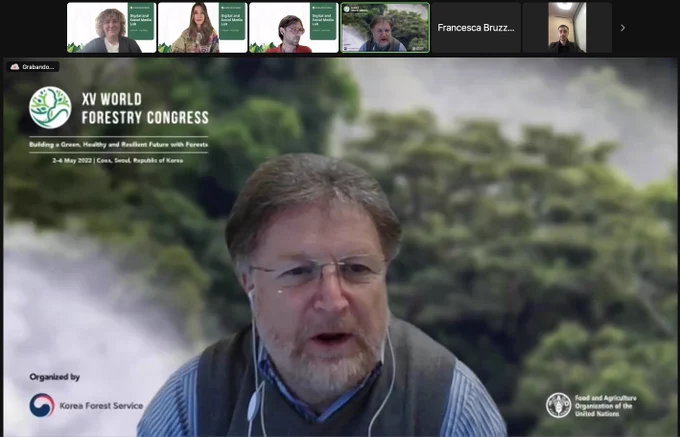Click 'XV WORLD FORESTRY CONGRESS' title text
The width and height of the screenshot is (680, 437).
coord(145,108)
